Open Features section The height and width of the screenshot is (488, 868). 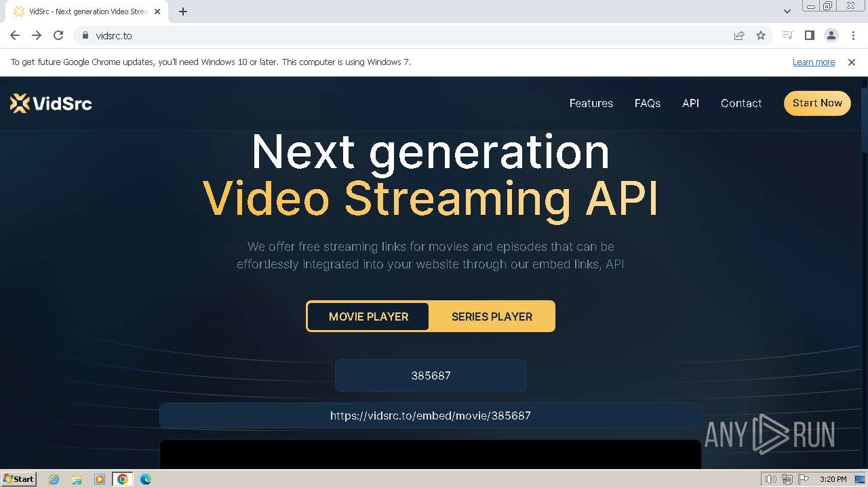pos(591,103)
